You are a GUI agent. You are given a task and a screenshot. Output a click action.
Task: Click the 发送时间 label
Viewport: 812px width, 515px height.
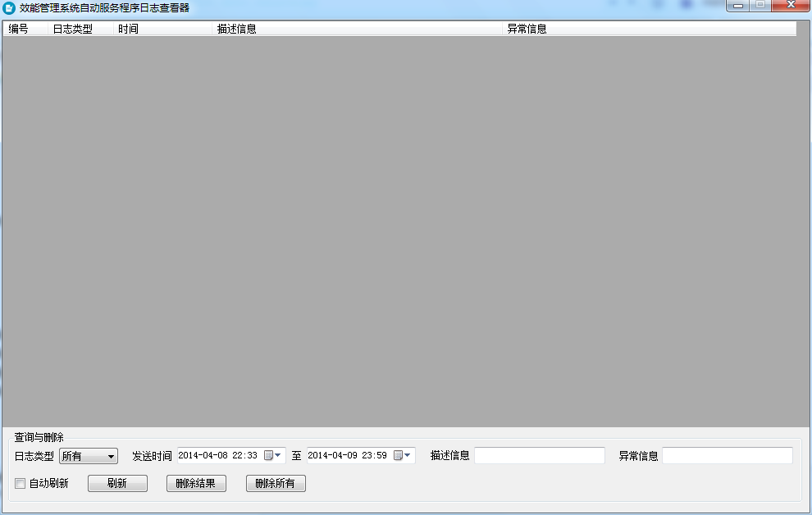(152, 456)
